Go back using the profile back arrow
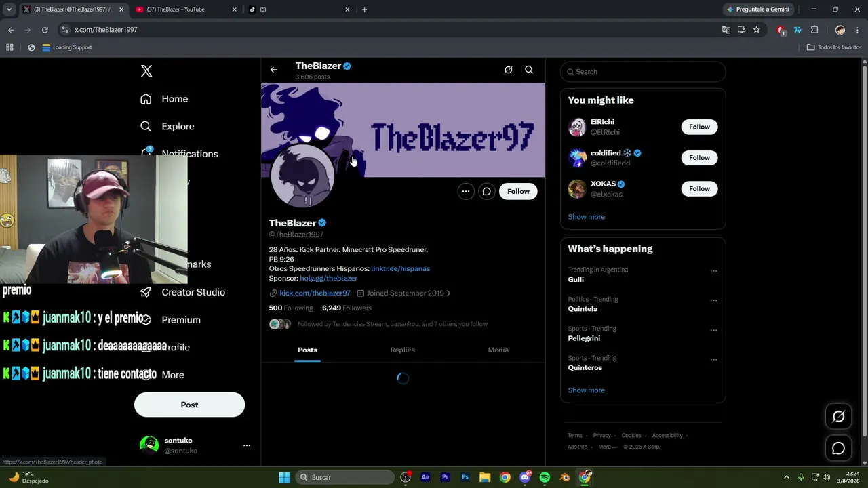Viewport: 868px width, 488px height. (274, 70)
